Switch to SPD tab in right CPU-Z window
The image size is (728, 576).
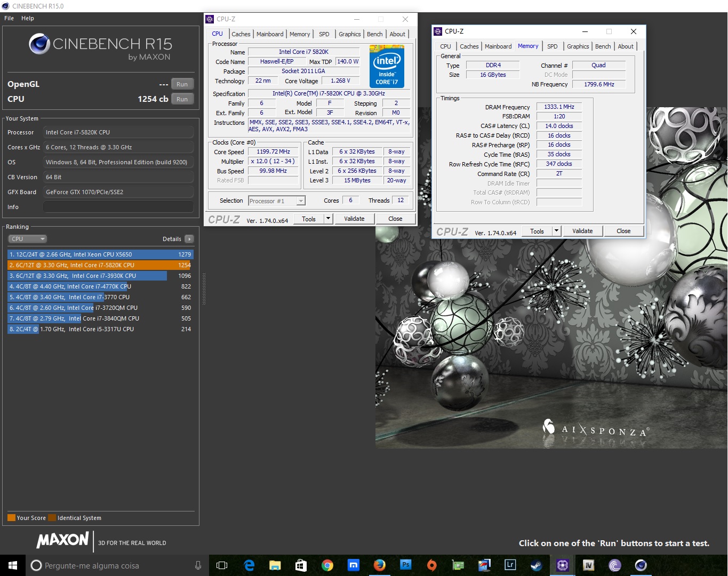pos(553,46)
